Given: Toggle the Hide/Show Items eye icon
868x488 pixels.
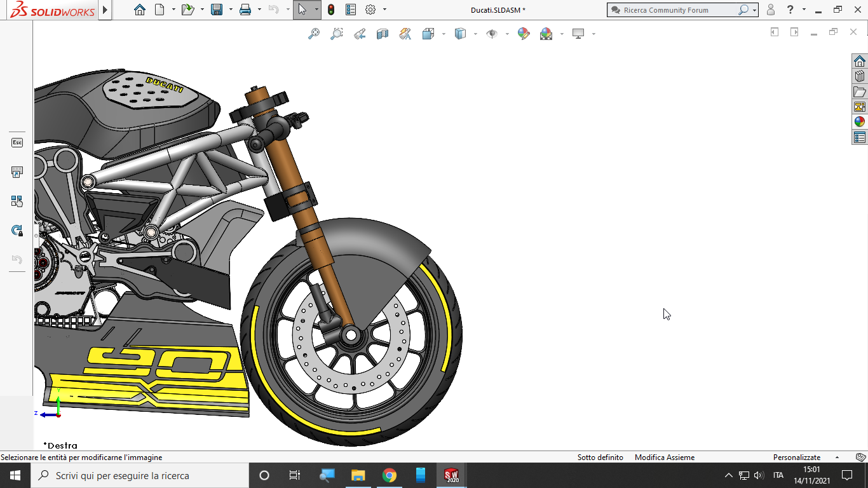Looking at the screenshot, I should tap(492, 34).
